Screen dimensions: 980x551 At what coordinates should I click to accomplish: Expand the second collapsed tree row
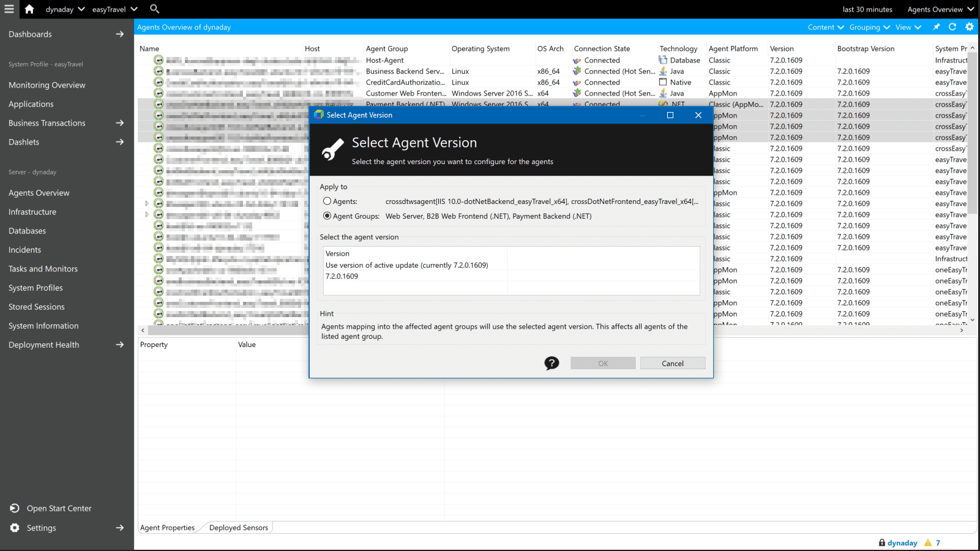147,214
